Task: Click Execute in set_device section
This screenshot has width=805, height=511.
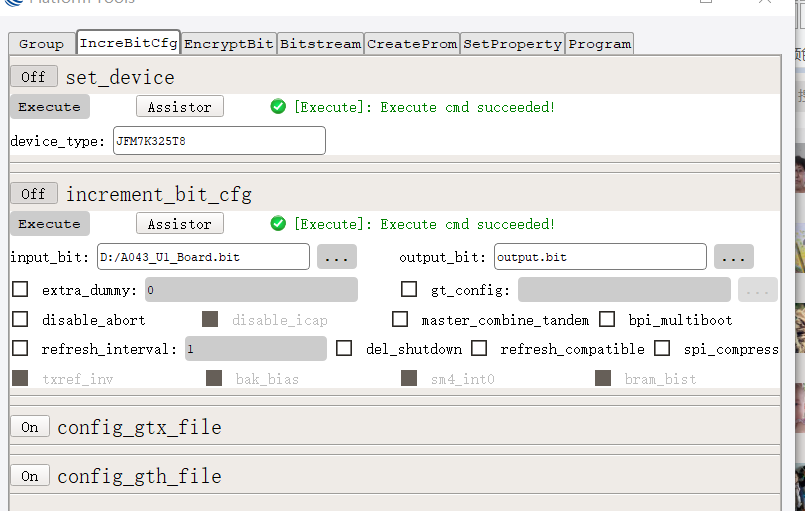Action: pos(50,107)
